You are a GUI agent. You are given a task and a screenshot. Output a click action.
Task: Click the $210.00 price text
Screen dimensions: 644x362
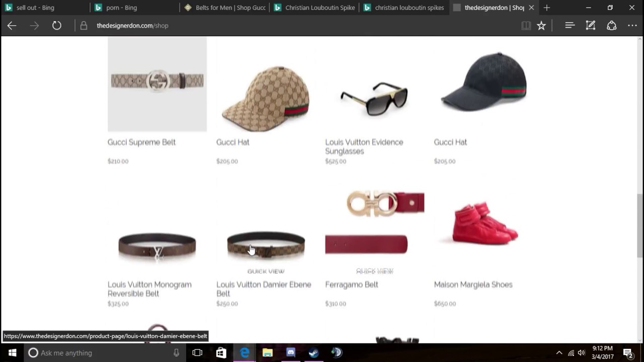click(118, 161)
